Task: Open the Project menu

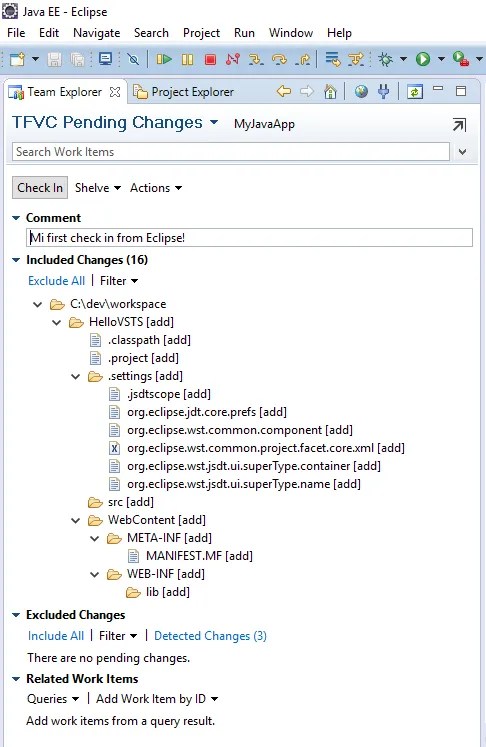Action: point(201,33)
